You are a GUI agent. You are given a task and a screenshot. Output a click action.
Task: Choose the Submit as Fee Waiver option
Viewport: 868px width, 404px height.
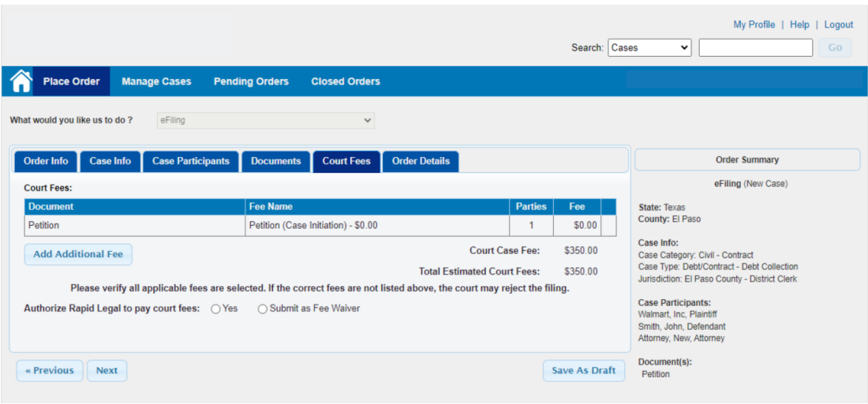pos(263,309)
